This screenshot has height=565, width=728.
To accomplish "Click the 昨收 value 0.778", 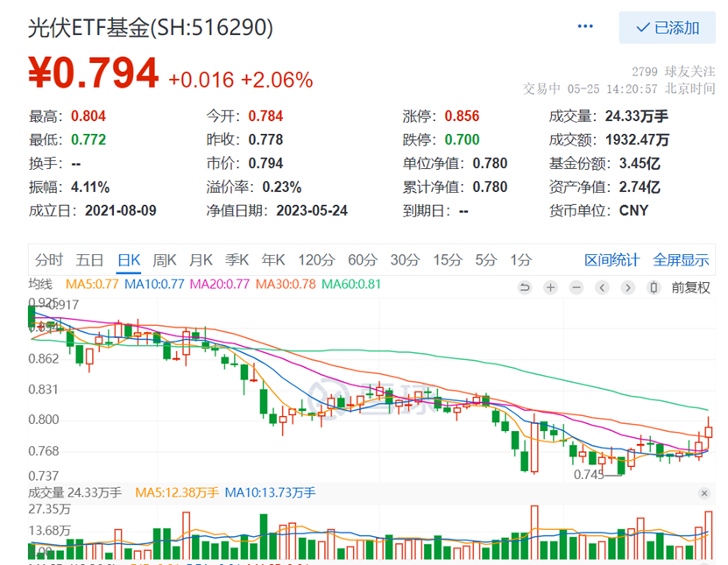I will pos(265,140).
